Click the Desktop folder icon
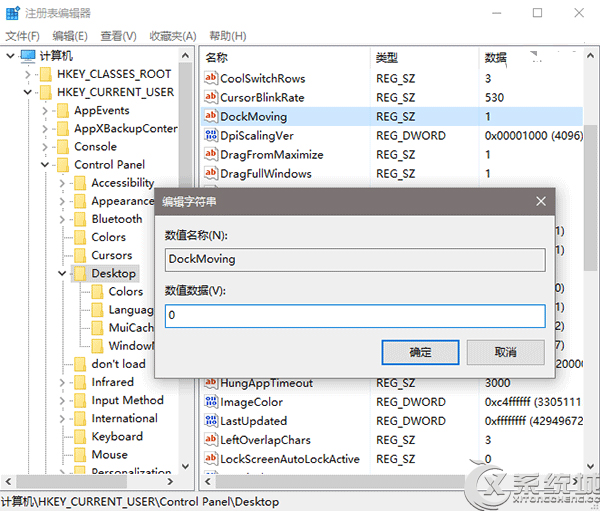 [80, 274]
